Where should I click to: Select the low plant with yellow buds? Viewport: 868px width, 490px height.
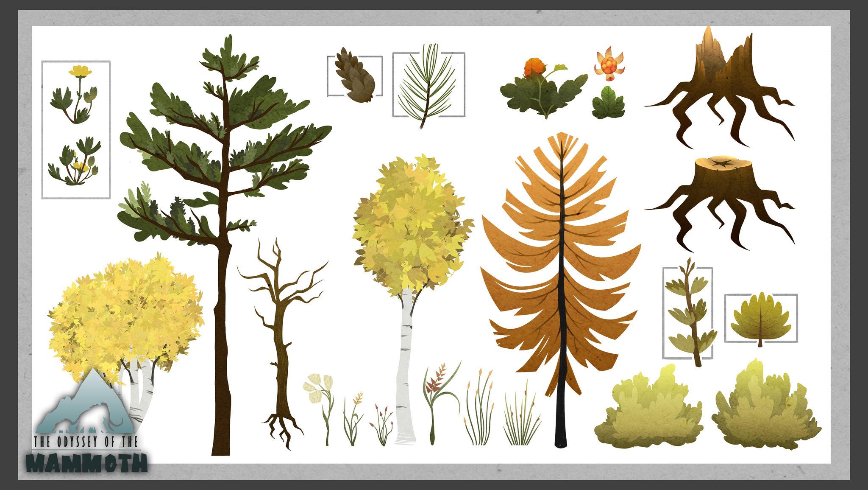pyautogui.click(x=74, y=161)
